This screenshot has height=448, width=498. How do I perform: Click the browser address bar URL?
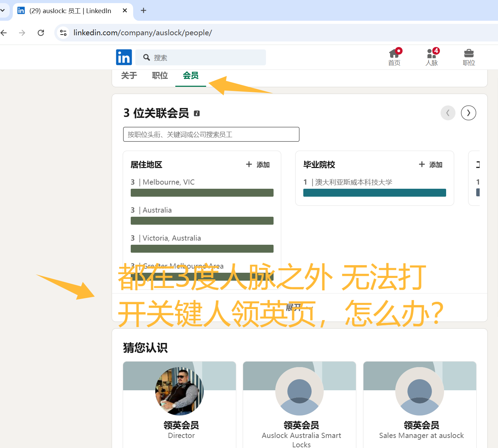(x=142, y=33)
